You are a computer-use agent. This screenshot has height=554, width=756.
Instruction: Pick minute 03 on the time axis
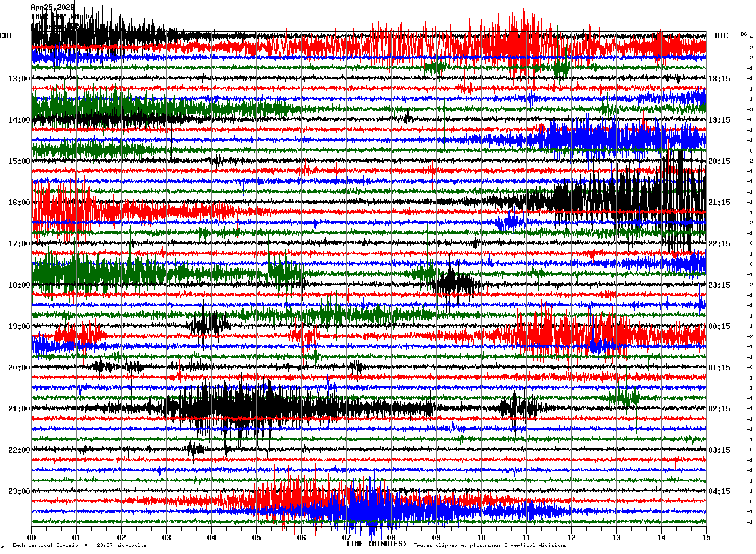pos(166,537)
